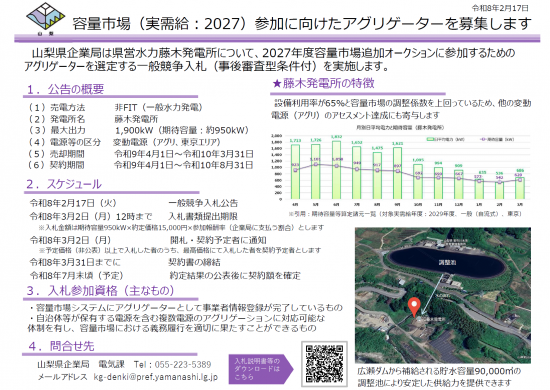Click the phone number 055-223-5389

tap(183, 364)
